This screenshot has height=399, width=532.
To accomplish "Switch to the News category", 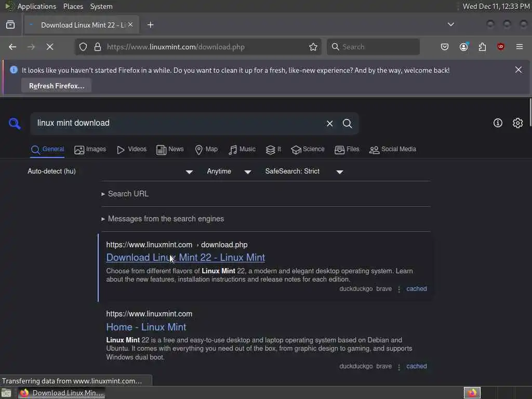I will (170, 149).
